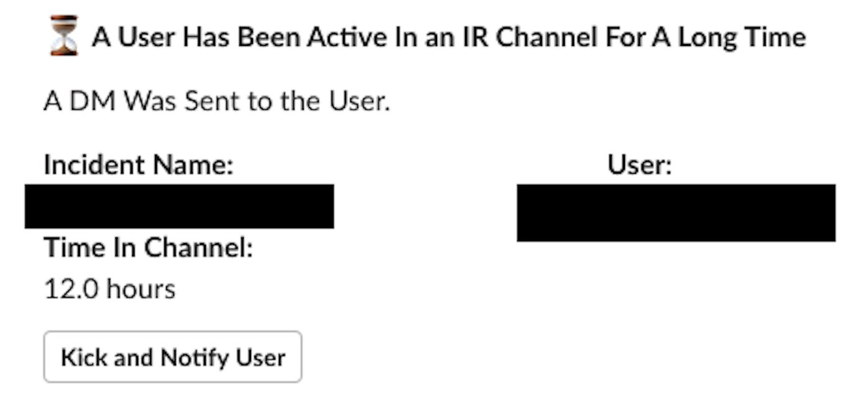Viewport: 868px width, 400px height.
Task: Click the alert heading about a long-active user
Action: [449, 38]
